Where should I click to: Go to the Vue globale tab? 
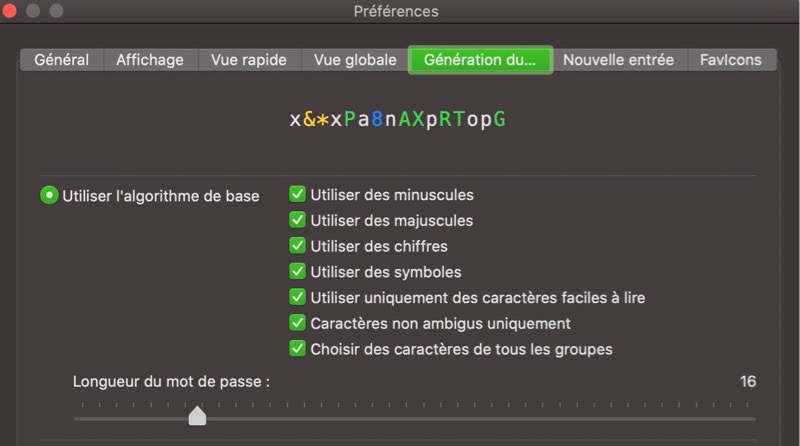pos(355,60)
